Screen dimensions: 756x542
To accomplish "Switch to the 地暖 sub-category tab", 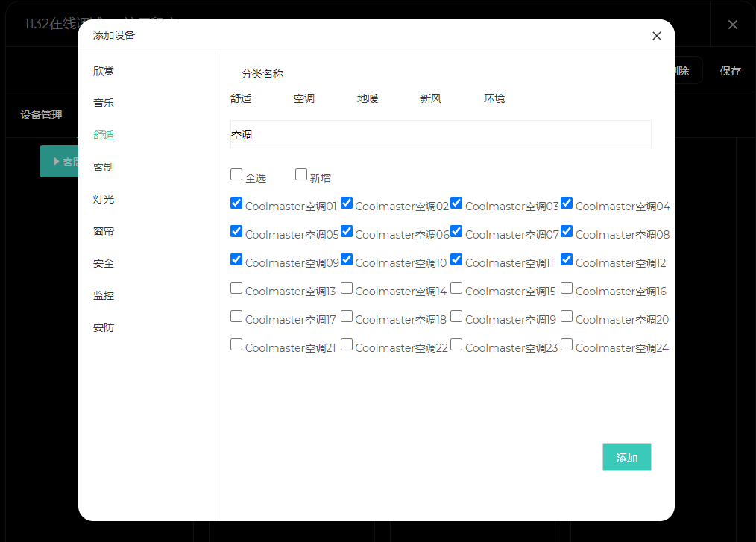I will [x=368, y=98].
